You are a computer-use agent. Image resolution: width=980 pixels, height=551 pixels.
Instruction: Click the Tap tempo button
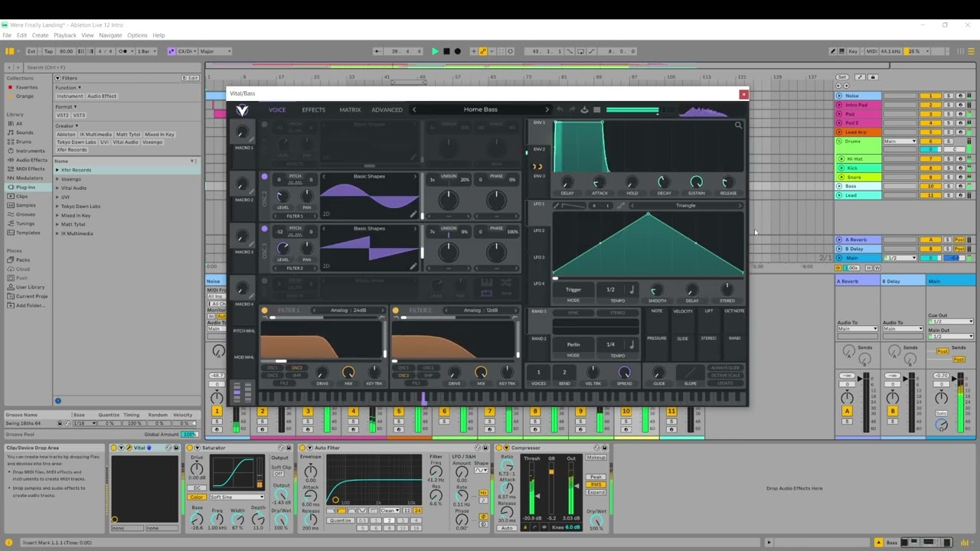click(48, 51)
